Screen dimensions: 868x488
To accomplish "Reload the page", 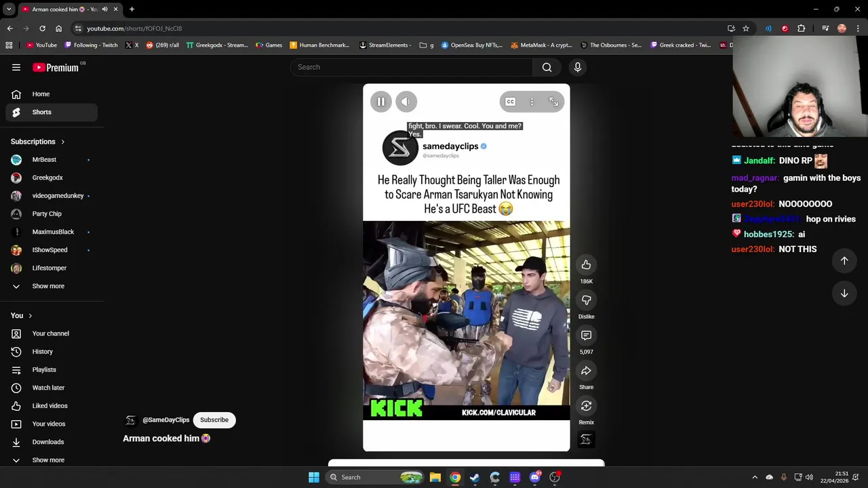I will pos(42,28).
